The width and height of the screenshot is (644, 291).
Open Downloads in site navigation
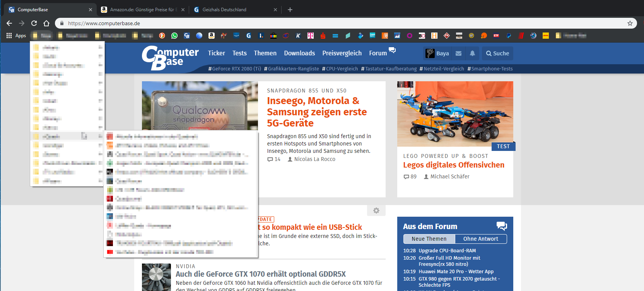299,53
